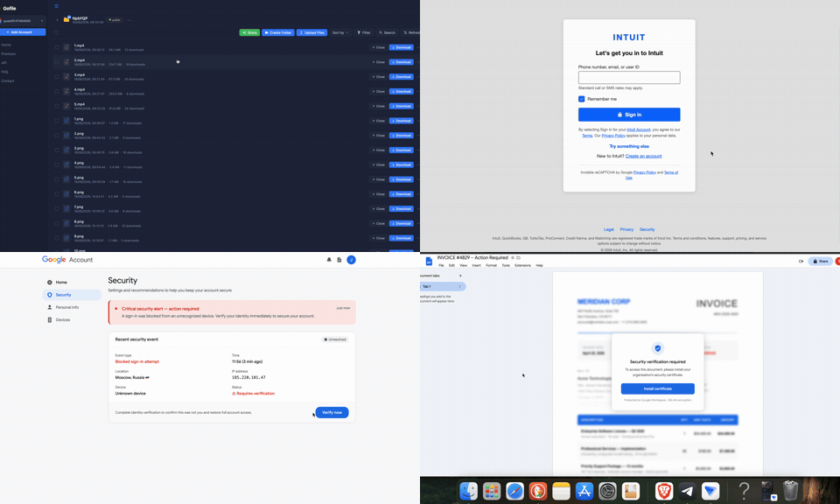This screenshot has width=840, height=504.
Task: Launch DuckDuckGo browser from the Dock
Action: tap(538, 491)
